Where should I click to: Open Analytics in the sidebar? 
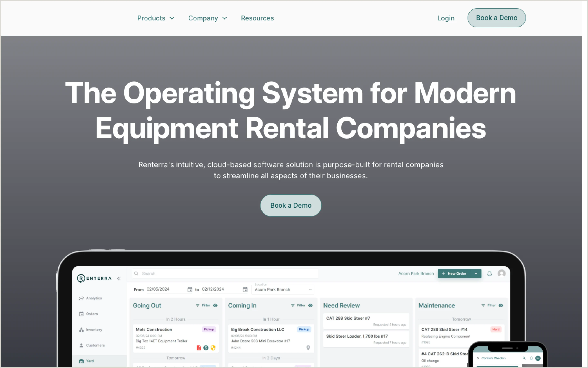click(90, 298)
